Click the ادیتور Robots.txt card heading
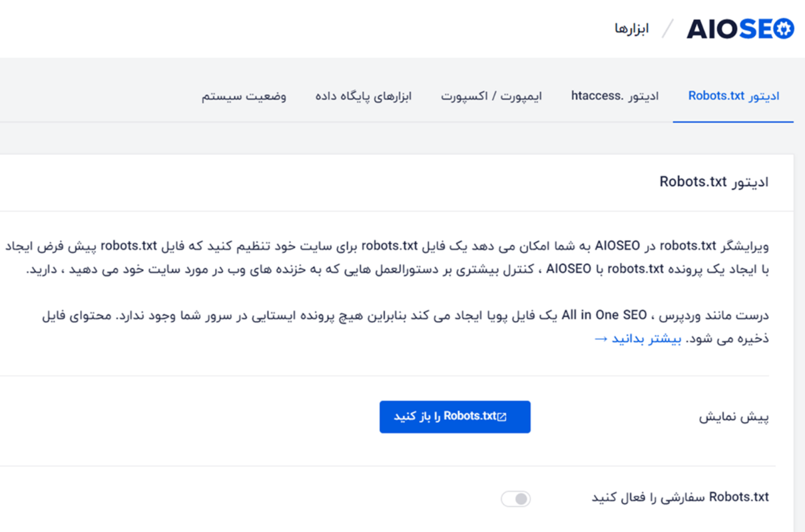 pyautogui.click(x=714, y=182)
